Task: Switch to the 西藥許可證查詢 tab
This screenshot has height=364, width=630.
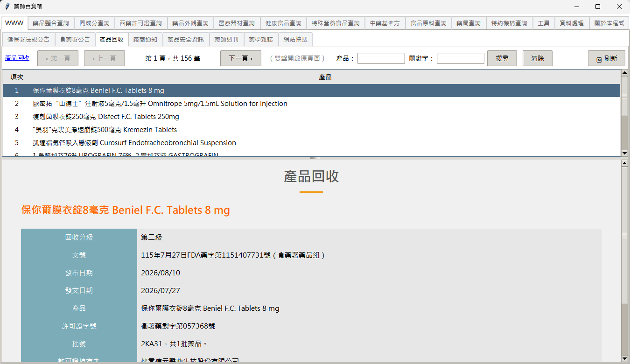Action: click(x=140, y=23)
